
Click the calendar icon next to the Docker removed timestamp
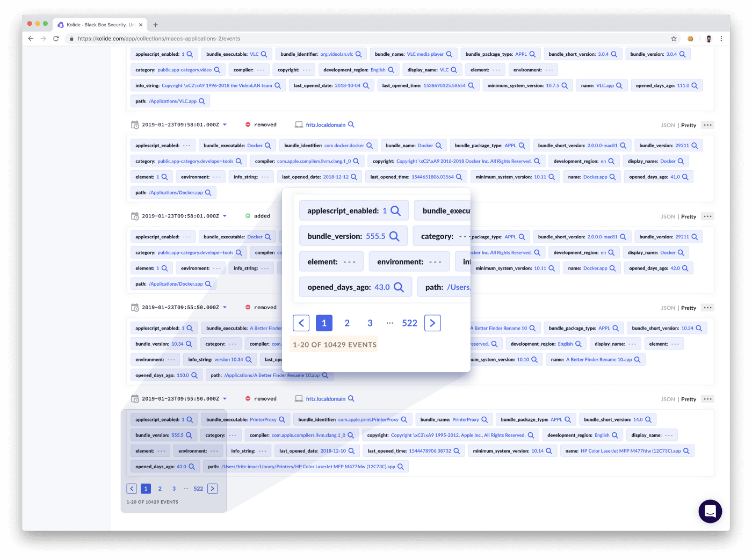pyautogui.click(x=134, y=124)
